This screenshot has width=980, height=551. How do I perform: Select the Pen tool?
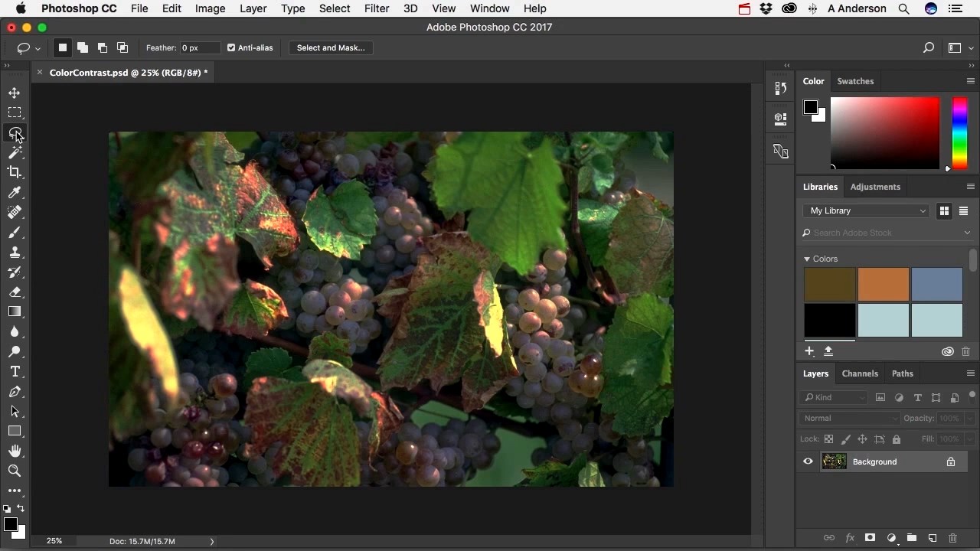coord(15,392)
